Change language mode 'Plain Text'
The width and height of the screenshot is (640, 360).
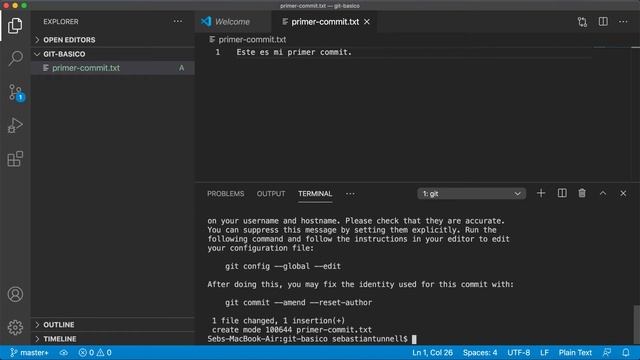pos(575,353)
